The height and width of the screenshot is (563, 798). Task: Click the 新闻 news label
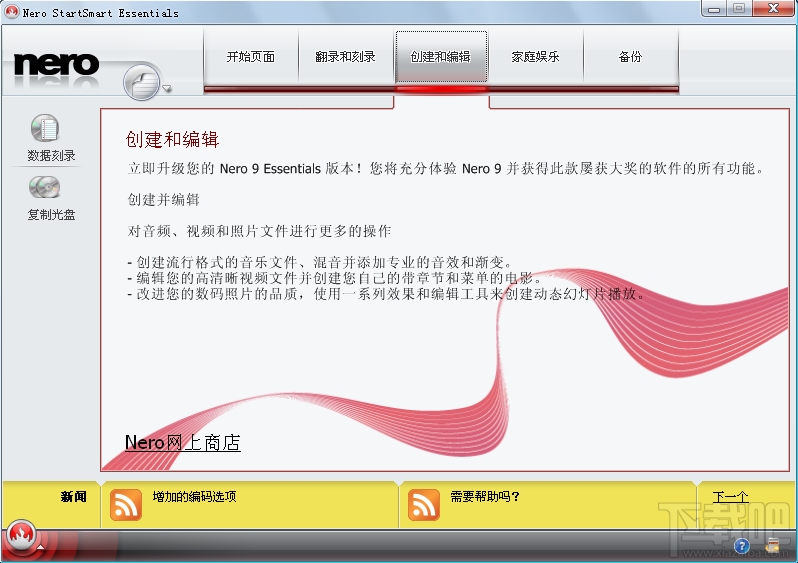tap(74, 497)
